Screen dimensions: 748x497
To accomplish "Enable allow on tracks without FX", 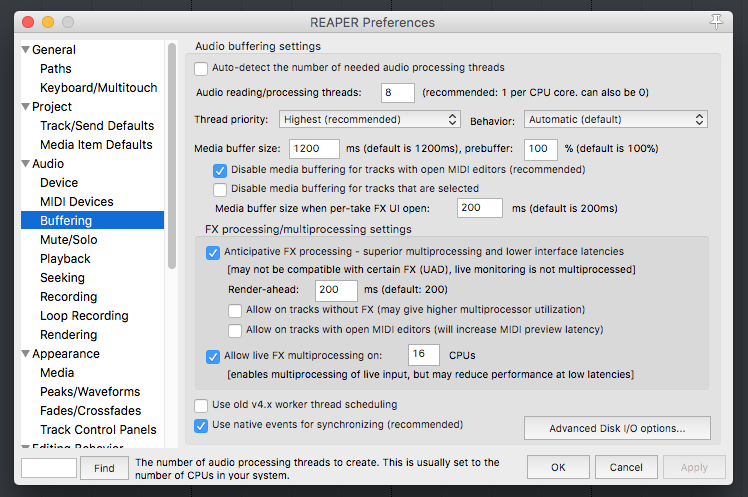I will (235, 311).
